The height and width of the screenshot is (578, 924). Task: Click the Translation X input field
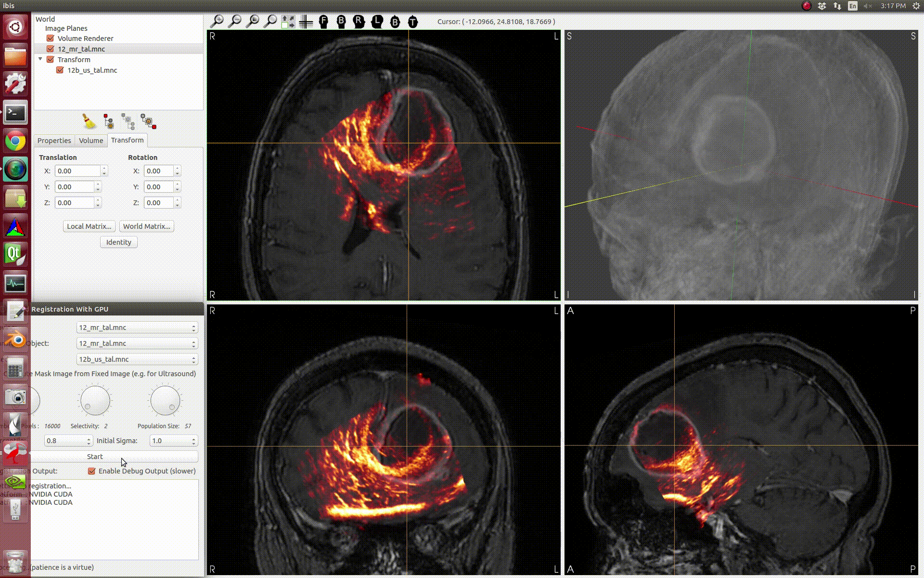(77, 171)
